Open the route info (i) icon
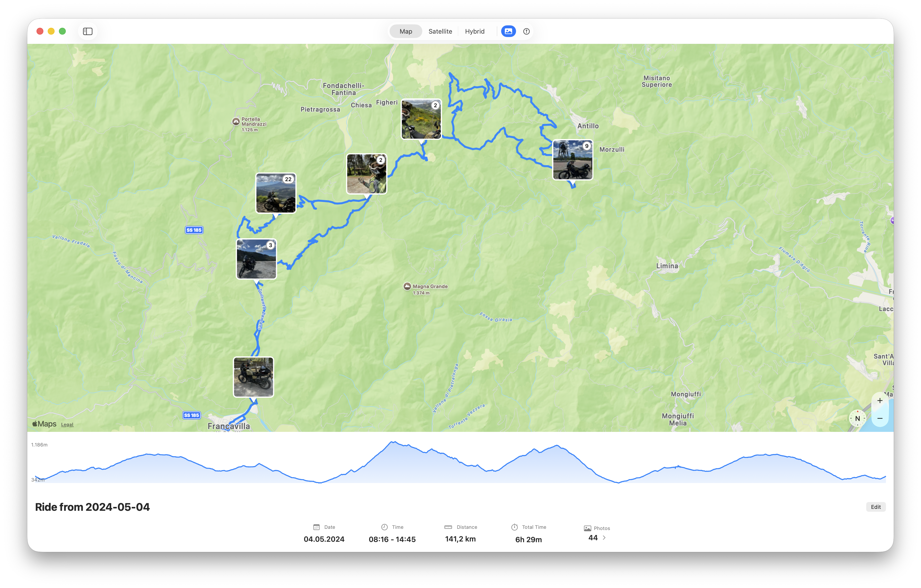This screenshot has width=921, height=588. point(526,31)
